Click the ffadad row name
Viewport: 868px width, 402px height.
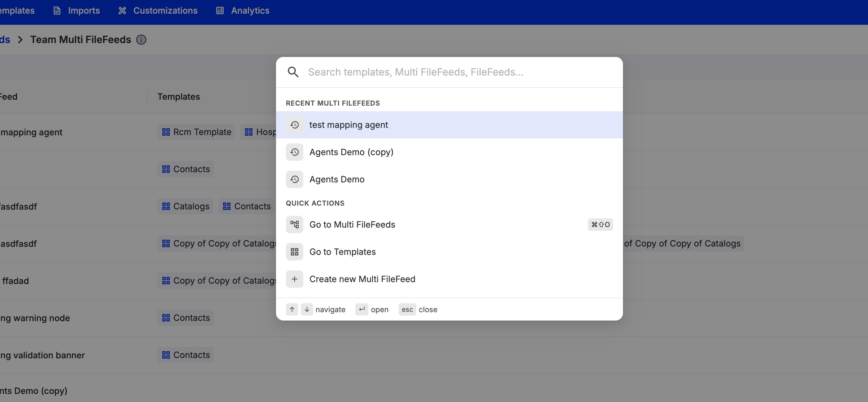tap(15, 281)
